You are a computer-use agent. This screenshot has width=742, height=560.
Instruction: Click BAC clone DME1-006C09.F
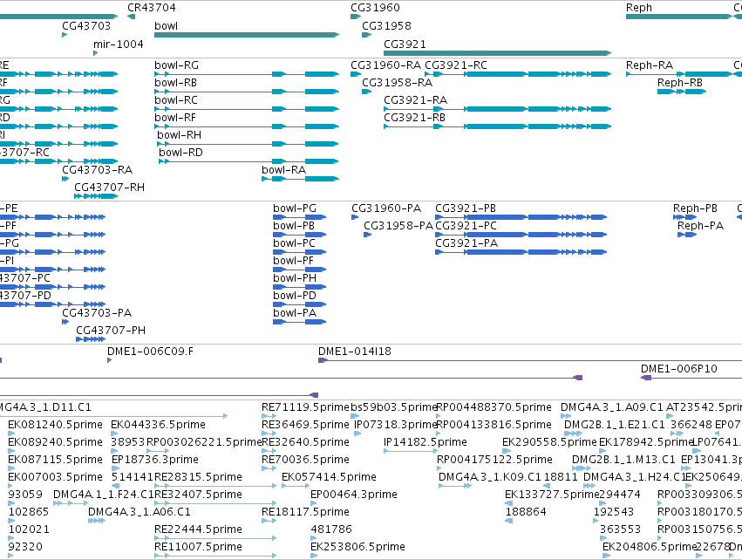click(109, 360)
